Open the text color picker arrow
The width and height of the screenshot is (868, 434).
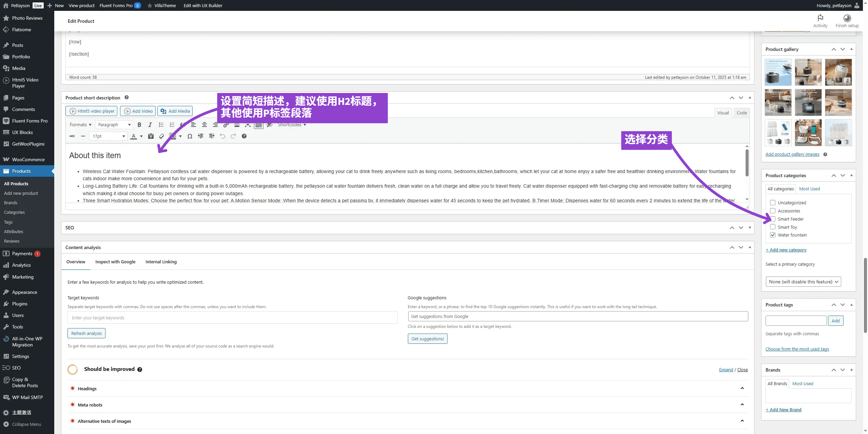141,136
